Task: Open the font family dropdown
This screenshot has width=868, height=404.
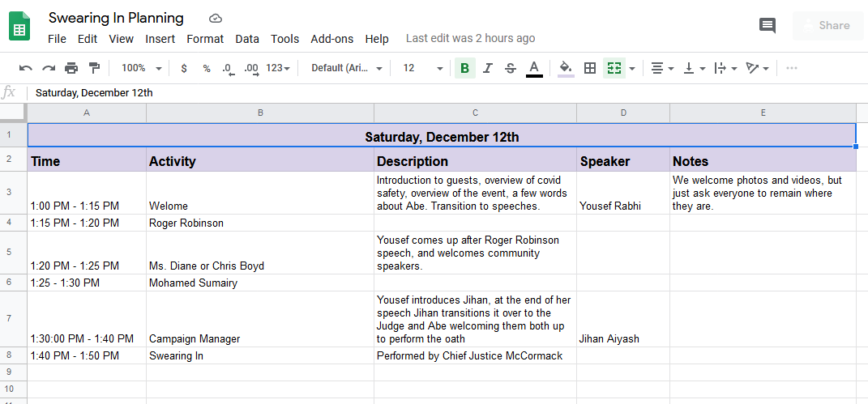Action: coord(347,68)
